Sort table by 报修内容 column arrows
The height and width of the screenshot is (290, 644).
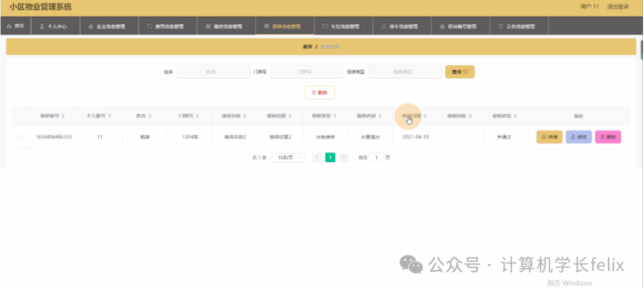pyautogui.click(x=380, y=116)
